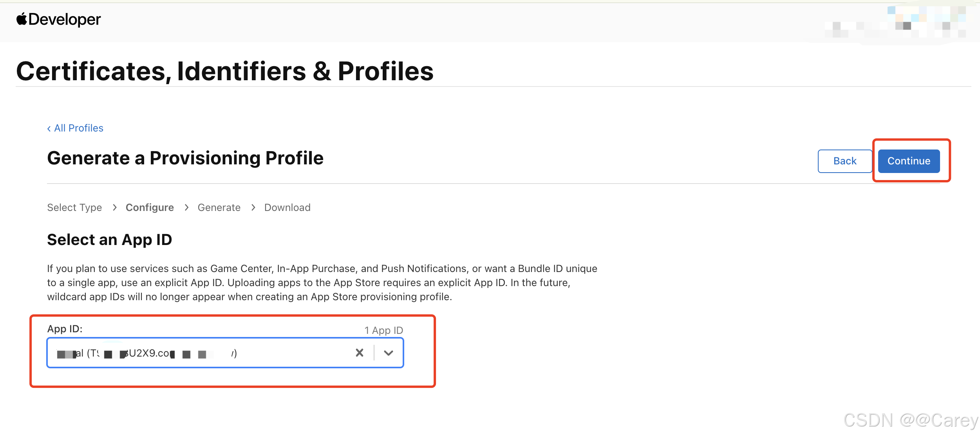This screenshot has height=436, width=980.
Task: Return to All Profiles link
Action: pyautogui.click(x=78, y=128)
